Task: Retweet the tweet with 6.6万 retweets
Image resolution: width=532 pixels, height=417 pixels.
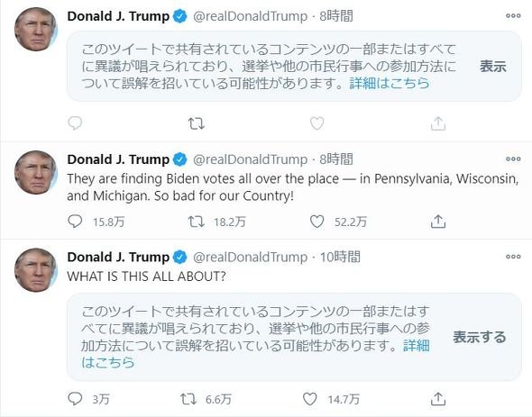Action: coord(188,399)
